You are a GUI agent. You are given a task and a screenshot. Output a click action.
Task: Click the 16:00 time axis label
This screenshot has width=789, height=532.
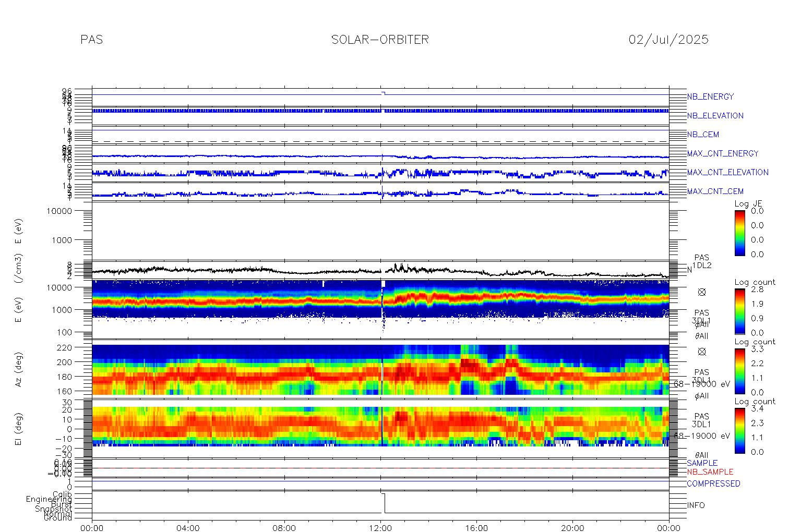pyautogui.click(x=476, y=528)
